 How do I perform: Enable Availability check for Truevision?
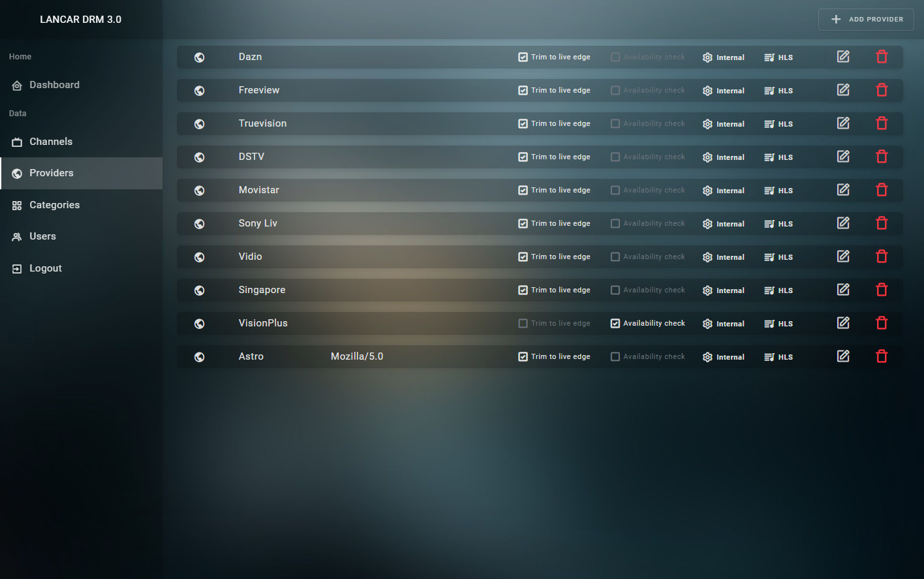(615, 124)
